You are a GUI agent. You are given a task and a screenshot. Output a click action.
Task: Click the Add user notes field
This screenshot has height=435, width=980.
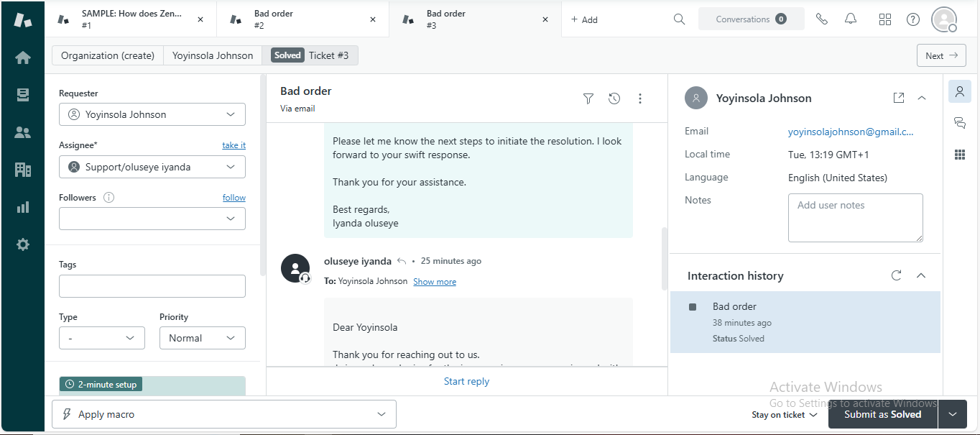[x=855, y=217]
